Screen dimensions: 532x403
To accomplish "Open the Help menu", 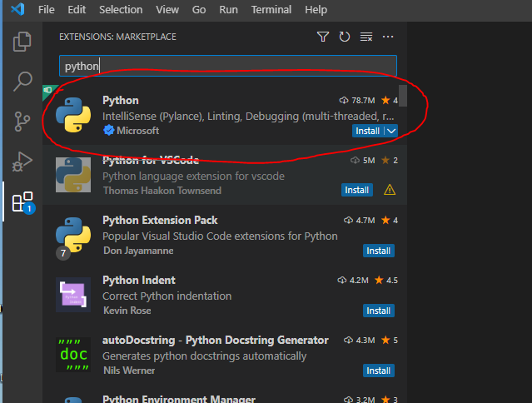I will (x=316, y=9).
